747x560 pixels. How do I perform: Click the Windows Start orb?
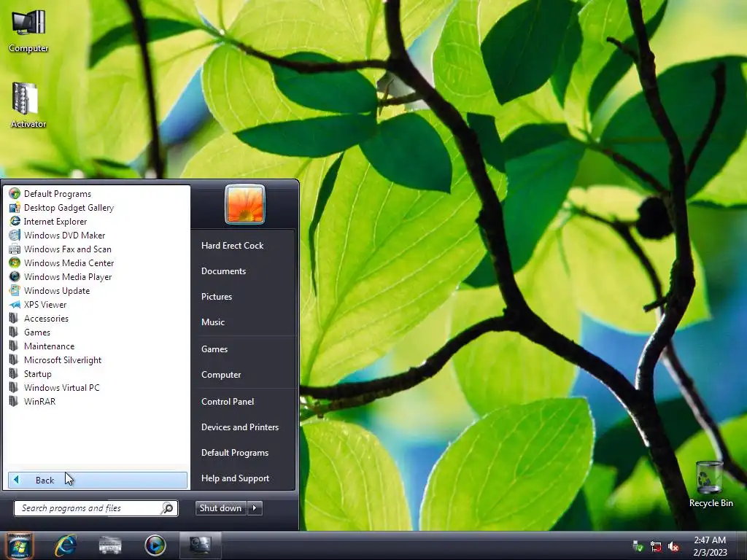tap(19, 545)
